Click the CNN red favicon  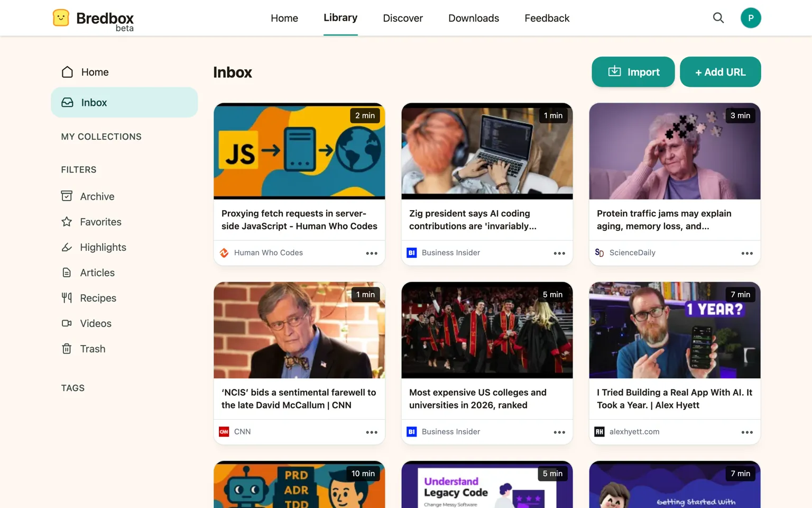coord(224,432)
